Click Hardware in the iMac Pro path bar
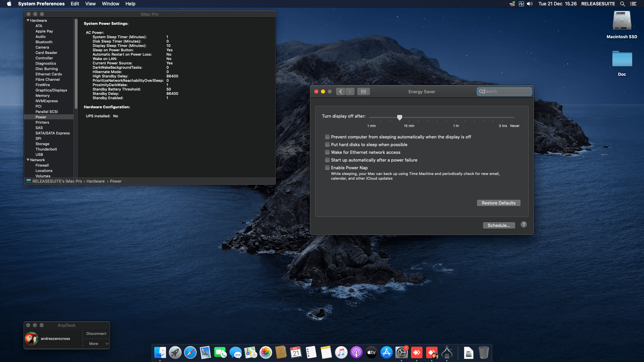 coord(96,181)
